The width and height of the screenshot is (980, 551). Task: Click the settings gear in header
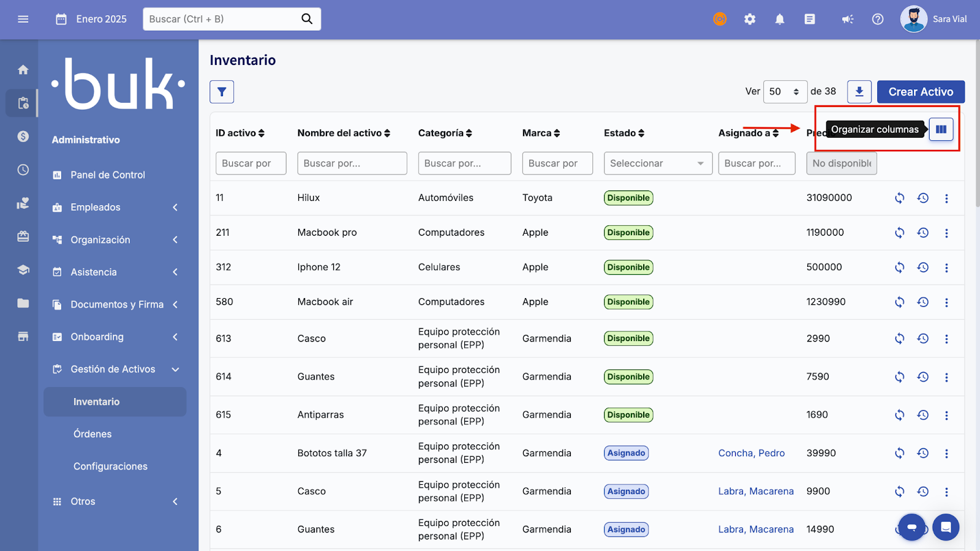pos(750,19)
